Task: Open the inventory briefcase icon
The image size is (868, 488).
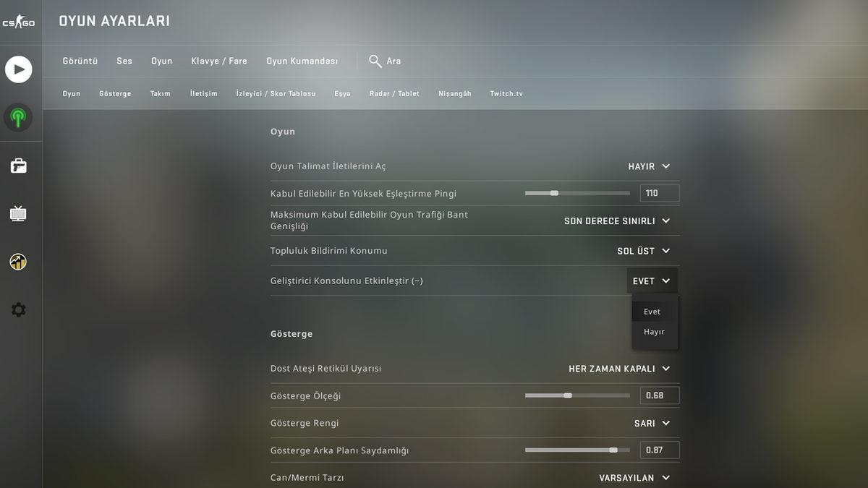Action: [18, 165]
